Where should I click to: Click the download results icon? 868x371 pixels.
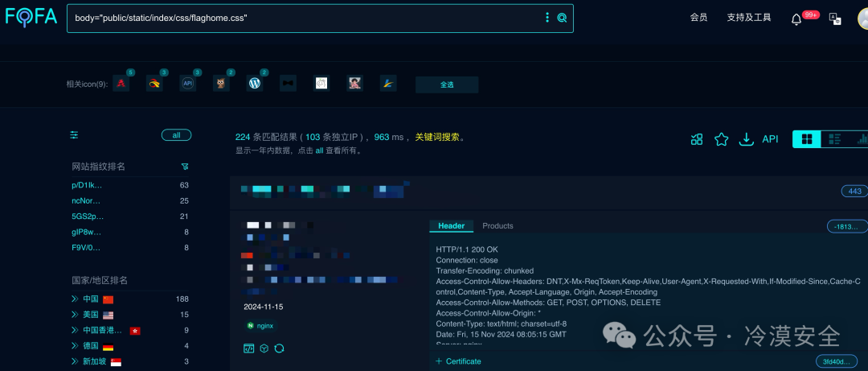[747, 139]
